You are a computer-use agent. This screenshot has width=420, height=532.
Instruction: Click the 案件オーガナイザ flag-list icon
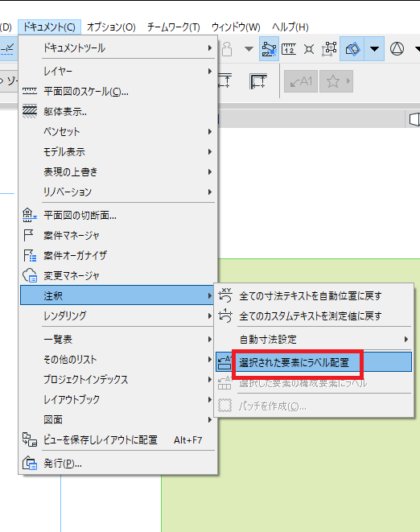(30, 255)
